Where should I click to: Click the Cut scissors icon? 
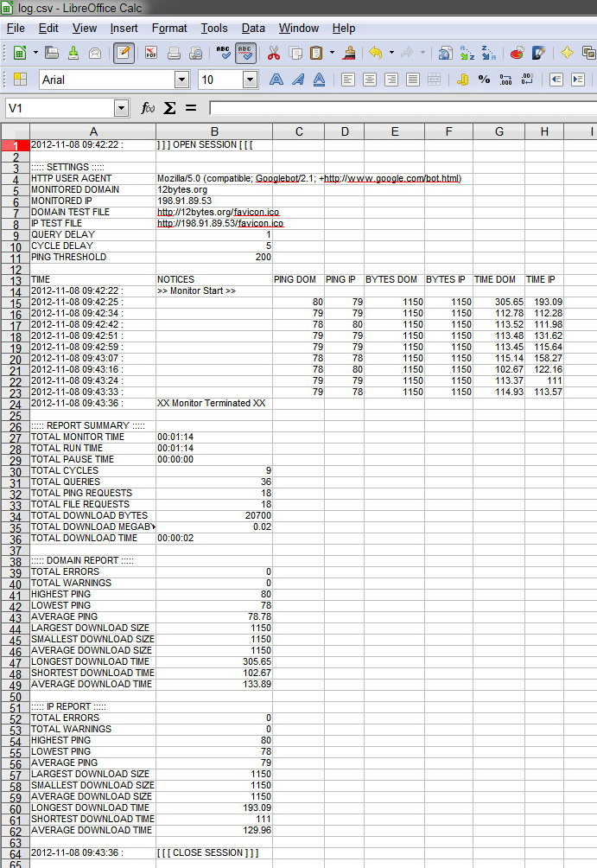point(273,53)
